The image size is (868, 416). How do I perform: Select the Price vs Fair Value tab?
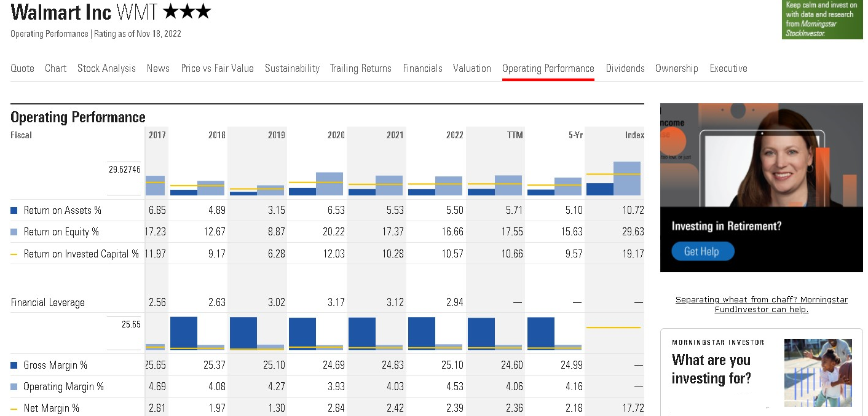click(217, 68)
